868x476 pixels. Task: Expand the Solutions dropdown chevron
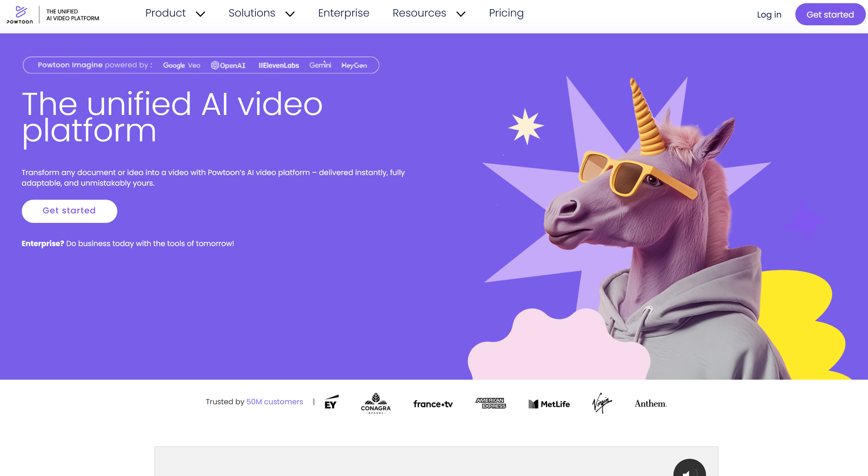(x=290, y=14)
